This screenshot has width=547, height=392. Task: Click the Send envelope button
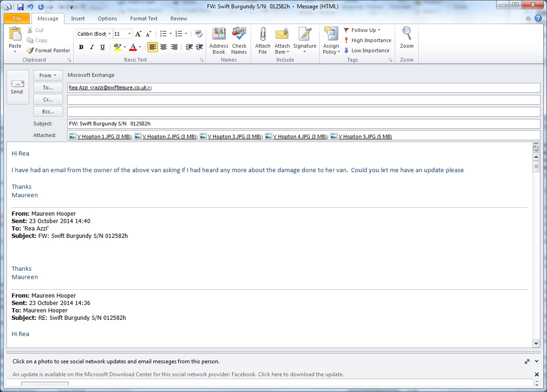17,87
